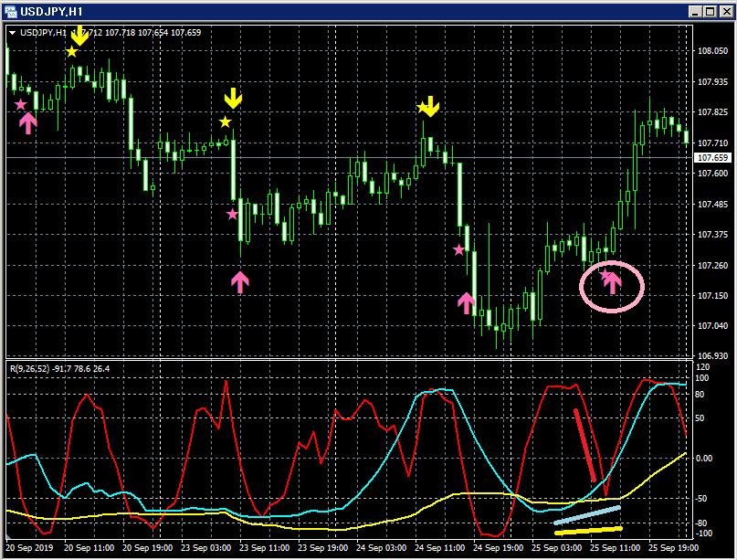Click the -100 level on indicator scale

[x=702, y=534]
